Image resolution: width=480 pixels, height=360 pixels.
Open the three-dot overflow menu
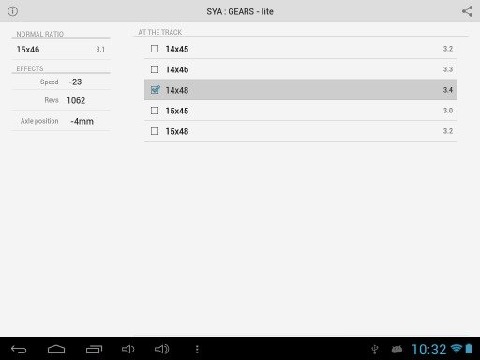click(197, 349)
